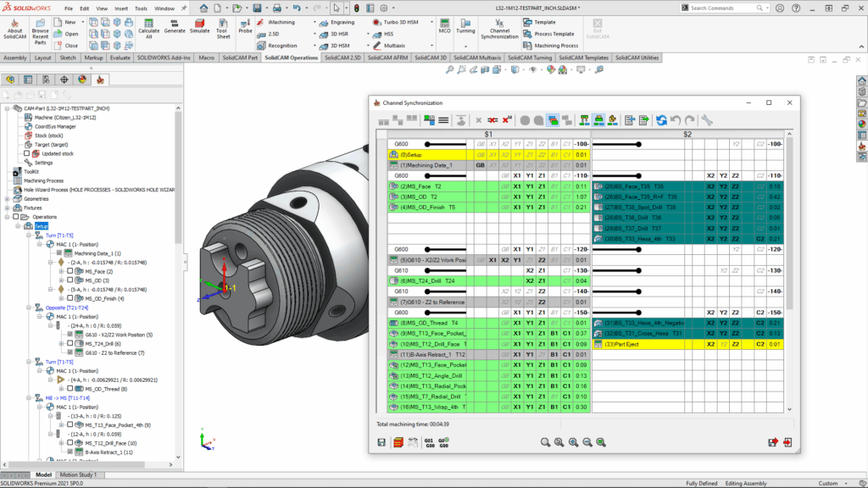Click the refresh icon in Channel Synchronization toolbar
The image size is (868, 488).
tap(660, 120)
